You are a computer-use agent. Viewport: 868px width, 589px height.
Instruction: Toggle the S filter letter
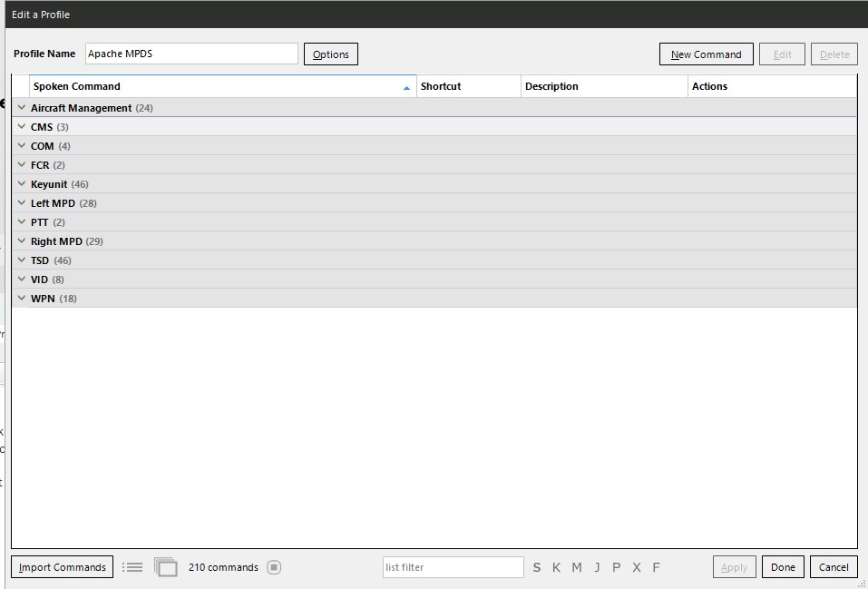click(536, 567)
